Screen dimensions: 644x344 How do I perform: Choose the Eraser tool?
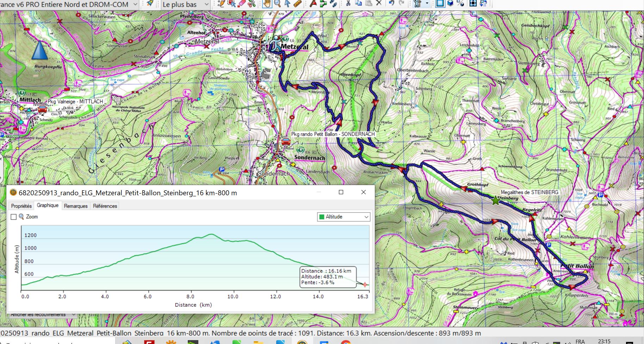coord(241,4)
